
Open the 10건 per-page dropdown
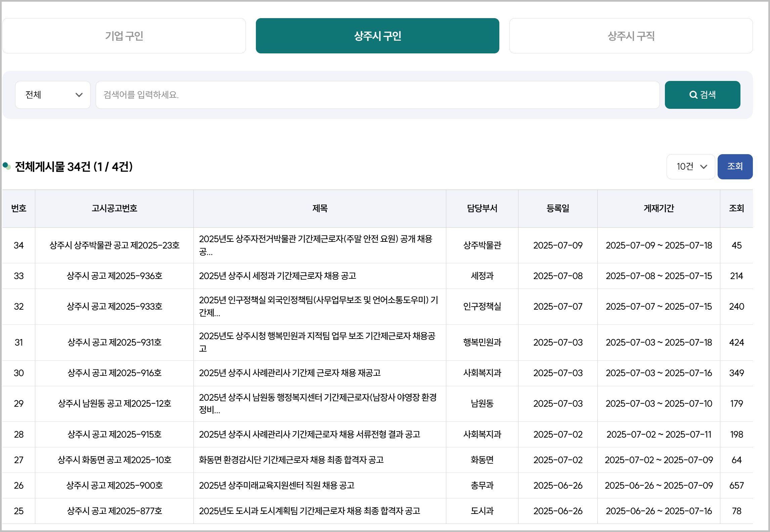click(x=690, y=167)
